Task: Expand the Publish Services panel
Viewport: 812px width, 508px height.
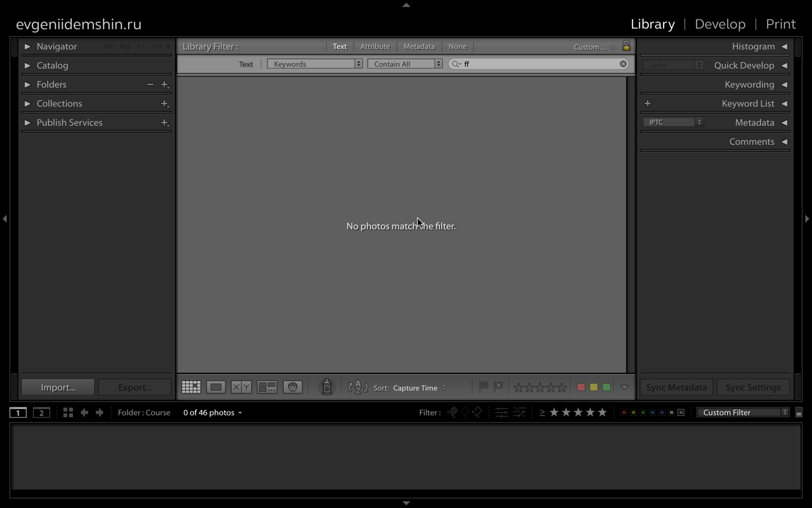Action: [28, 123]
